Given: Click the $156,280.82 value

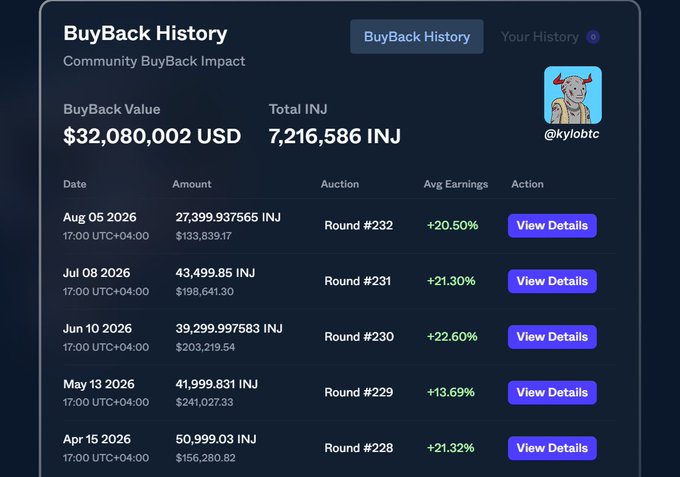Looking at the screenshot, I should pos(206,458).
